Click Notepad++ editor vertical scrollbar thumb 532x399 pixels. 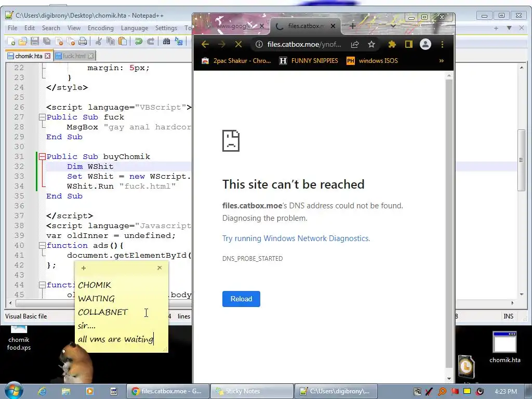pyautogui.click(x=521, y=161)
